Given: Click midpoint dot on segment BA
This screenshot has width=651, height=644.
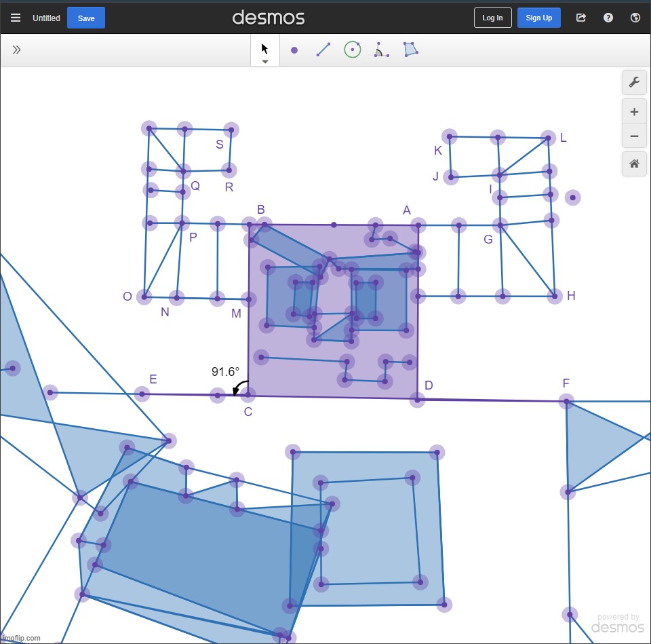Looking at the screenshot, I should 334,225.
